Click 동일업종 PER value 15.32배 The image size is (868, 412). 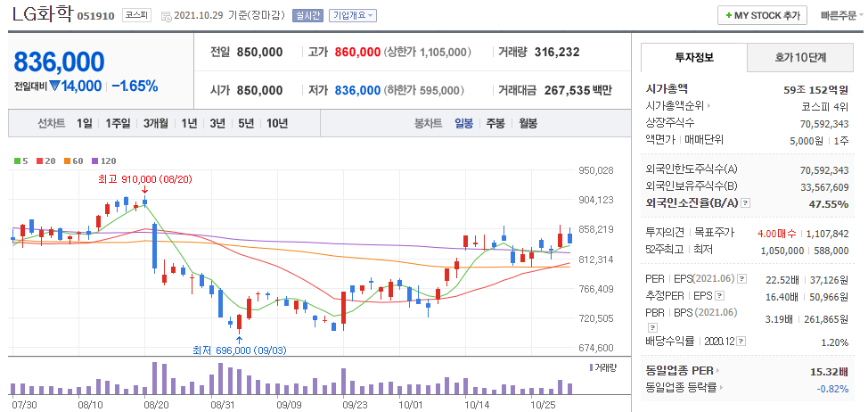tap(830, 371)
